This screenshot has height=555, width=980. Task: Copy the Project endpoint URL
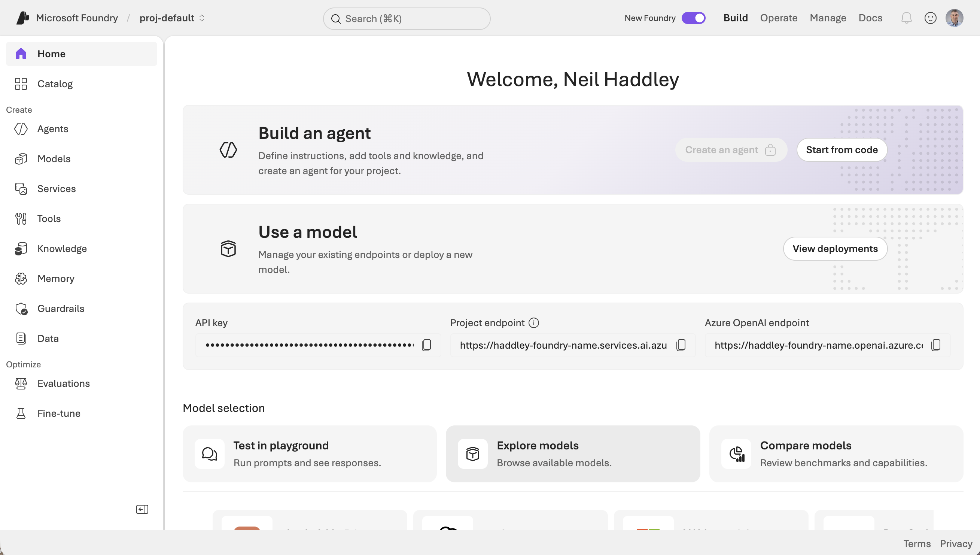pyautogui.click(x=681, y=345)
